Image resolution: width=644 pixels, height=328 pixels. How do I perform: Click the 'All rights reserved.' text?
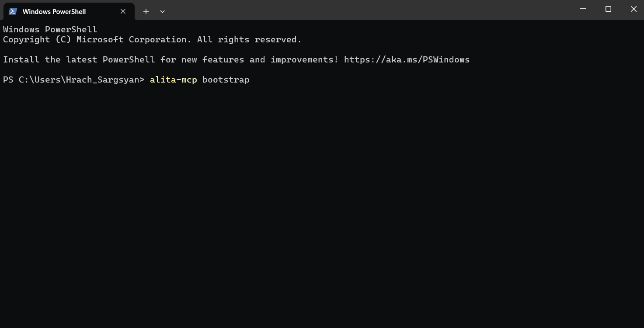point(249,39)
